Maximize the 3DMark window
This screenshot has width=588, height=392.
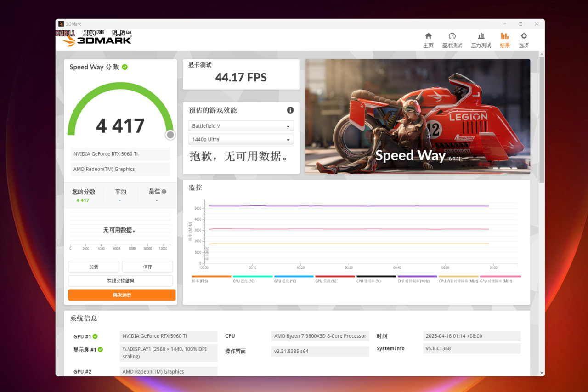coord(520,24)
